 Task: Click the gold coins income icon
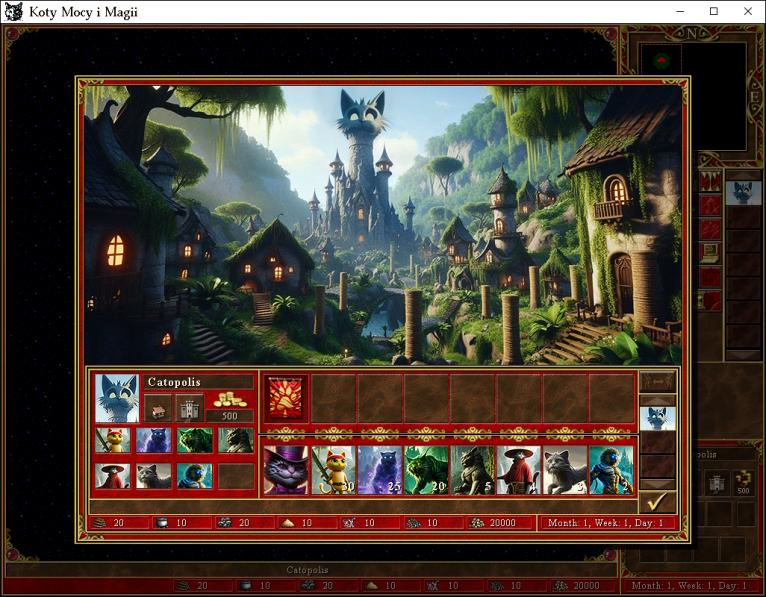[229, 401]
